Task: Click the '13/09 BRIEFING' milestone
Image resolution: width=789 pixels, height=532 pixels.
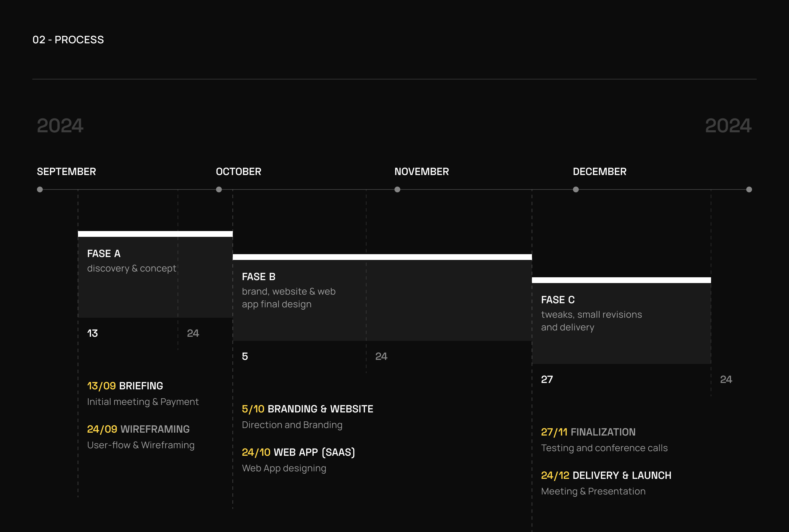Action: click(125, 386)
